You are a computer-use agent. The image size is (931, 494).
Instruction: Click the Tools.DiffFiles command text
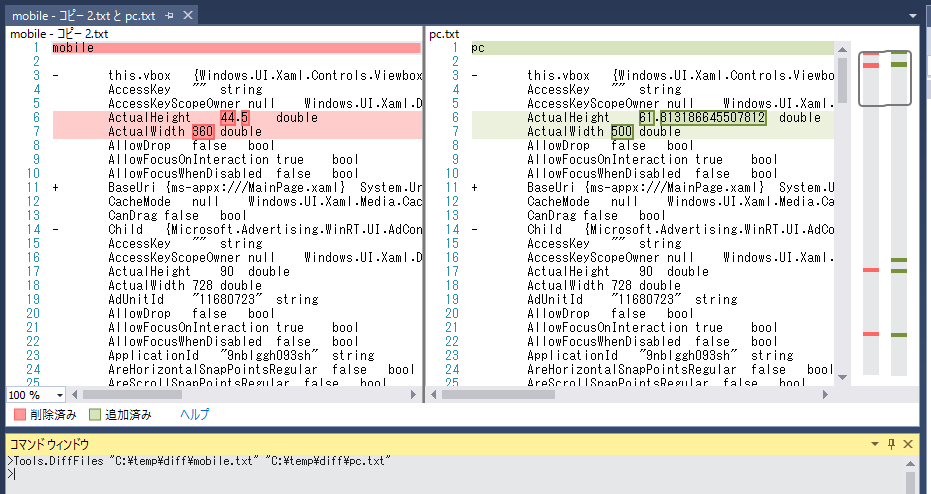[202, 461]
